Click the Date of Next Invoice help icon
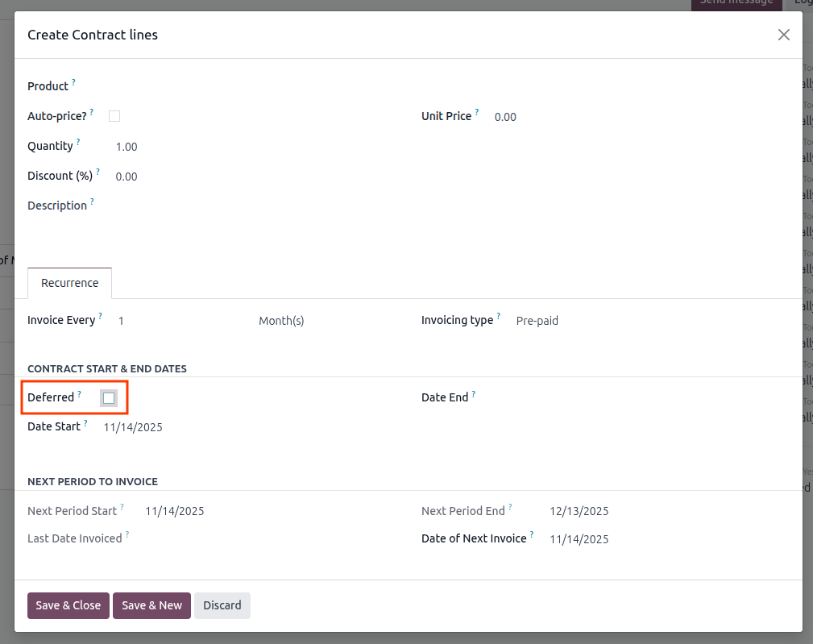Image resolution: width=813 pixels, height=644 pixels. pyautogui.click(x=532, y=534)
